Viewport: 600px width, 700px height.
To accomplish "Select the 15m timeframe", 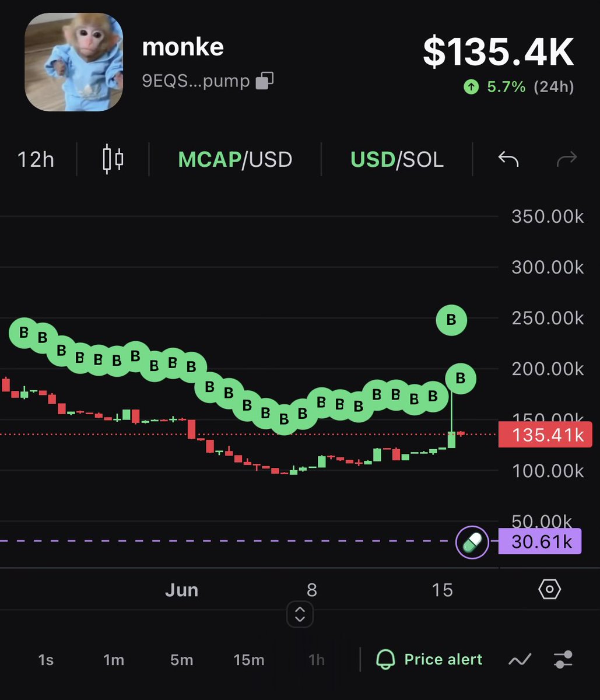I will coord(249,660).
